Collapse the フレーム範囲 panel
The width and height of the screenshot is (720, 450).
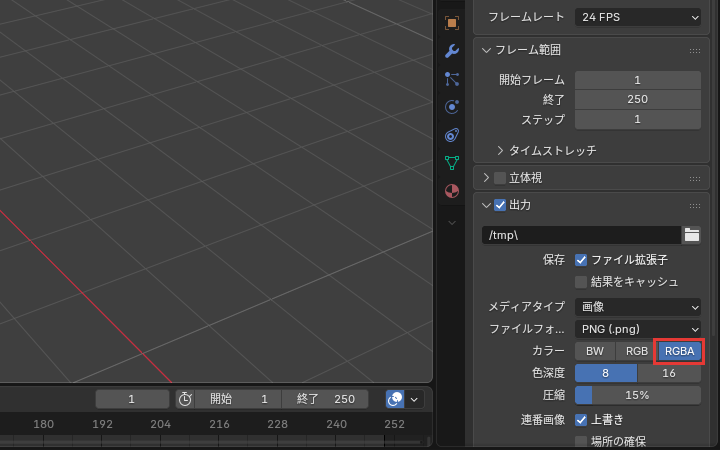click(x=486, y=50)
